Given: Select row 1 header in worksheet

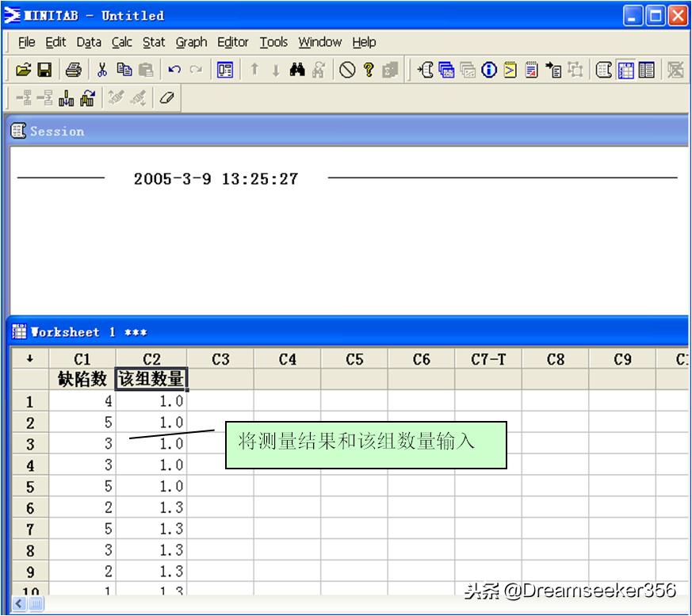Looking at the screenshot, I should point(30,401).
